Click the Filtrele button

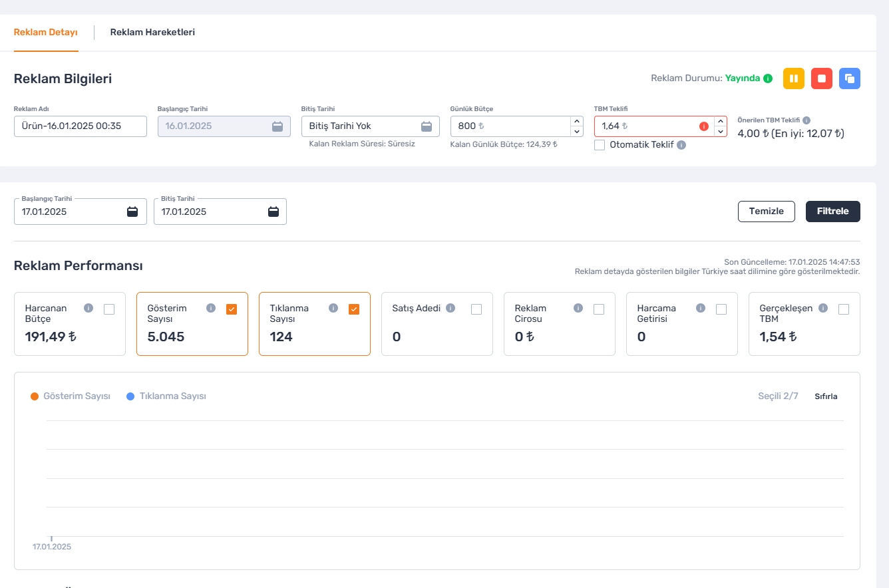tap(833, 212)
